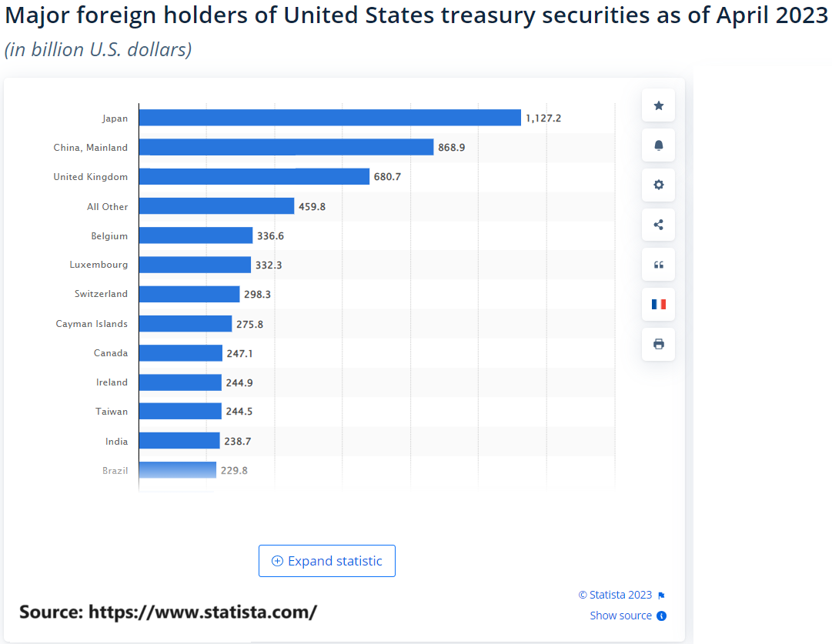
Task: Click the info icon beside Show source
Action: [661, 616]
